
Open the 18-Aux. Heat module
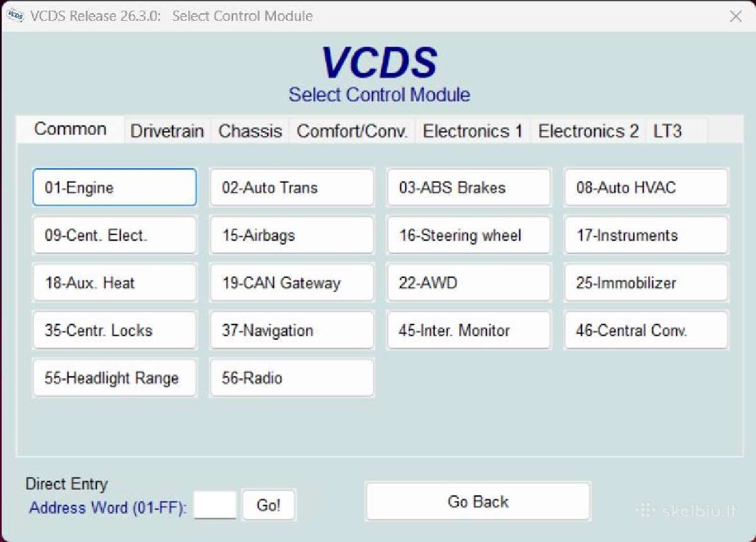point(115,282)
